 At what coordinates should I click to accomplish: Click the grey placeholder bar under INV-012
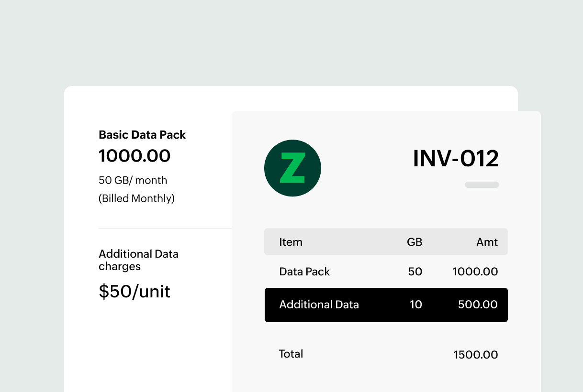pos(482,185)
